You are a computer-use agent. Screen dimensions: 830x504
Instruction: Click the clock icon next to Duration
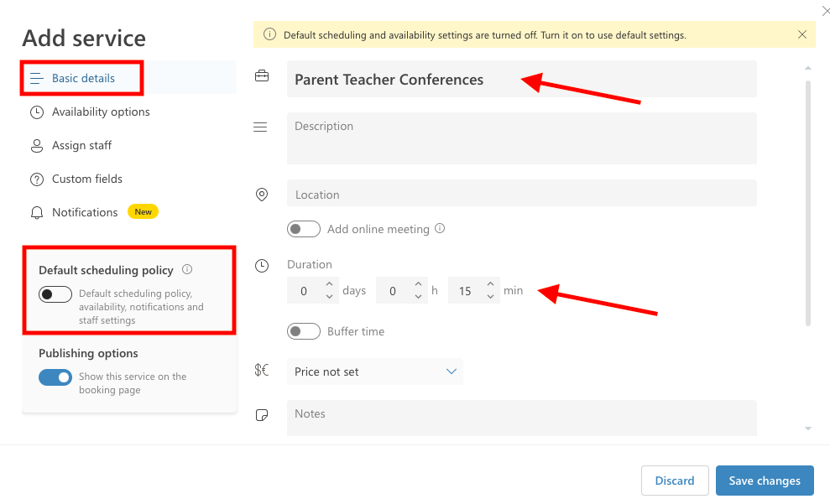262,266
